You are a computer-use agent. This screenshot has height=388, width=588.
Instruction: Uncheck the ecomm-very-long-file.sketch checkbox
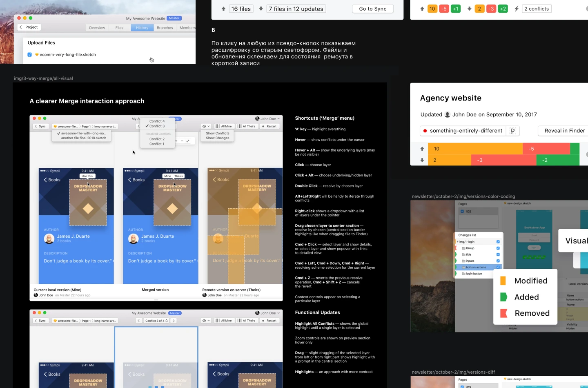[x=29, y=55]
